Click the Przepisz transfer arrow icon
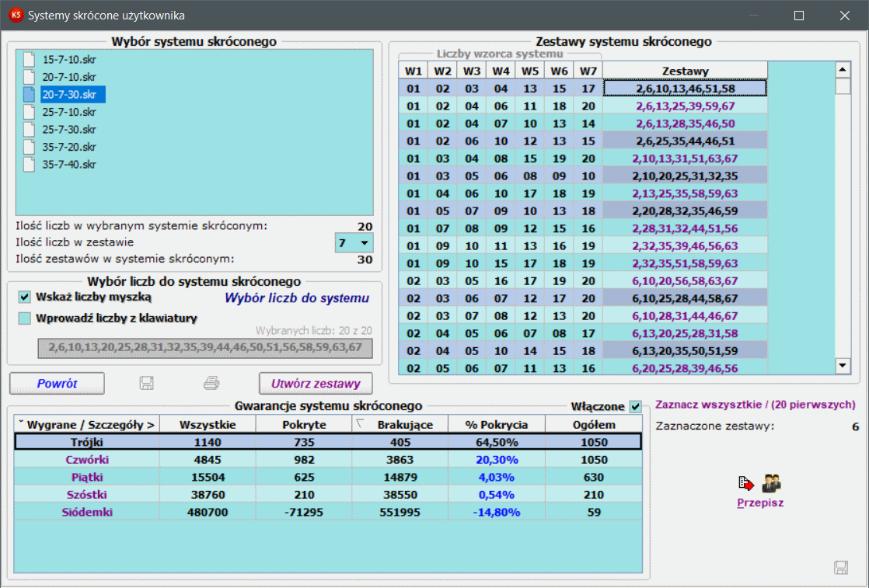 [x=746, y=484]
